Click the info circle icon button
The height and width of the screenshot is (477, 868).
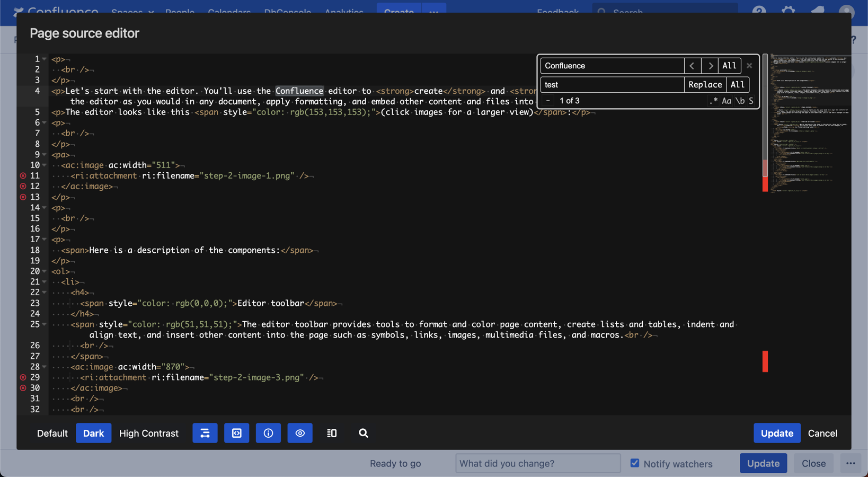(268, 433)
